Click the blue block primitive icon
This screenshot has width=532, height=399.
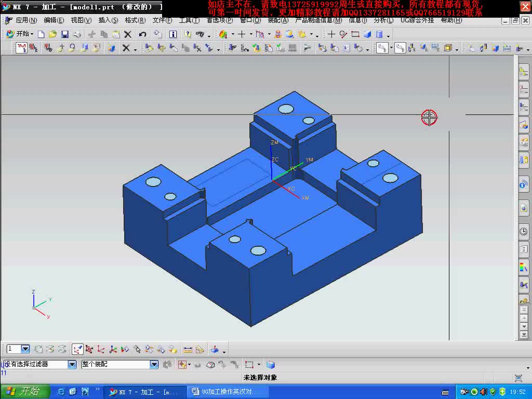(x=367, y=34)
